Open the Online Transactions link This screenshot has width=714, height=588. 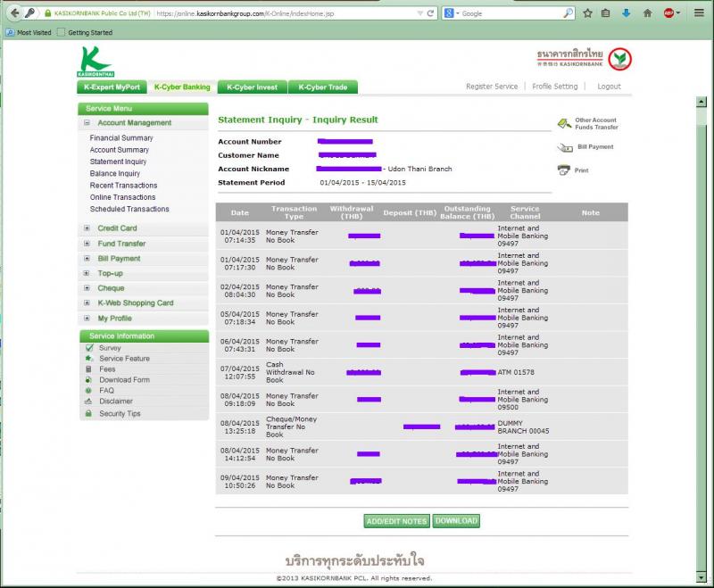(x=122, y=197)
